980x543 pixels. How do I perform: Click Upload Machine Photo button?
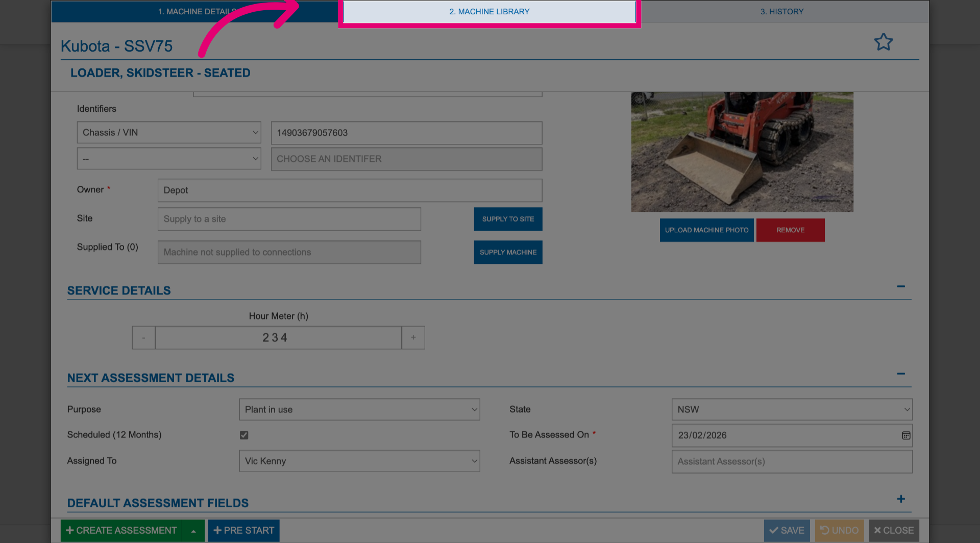click(706, 230)
